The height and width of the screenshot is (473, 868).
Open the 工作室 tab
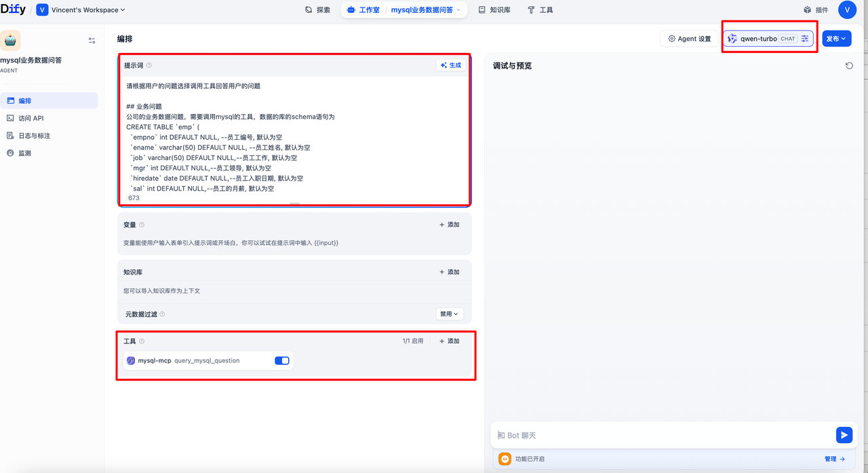[x=363, y=10]
